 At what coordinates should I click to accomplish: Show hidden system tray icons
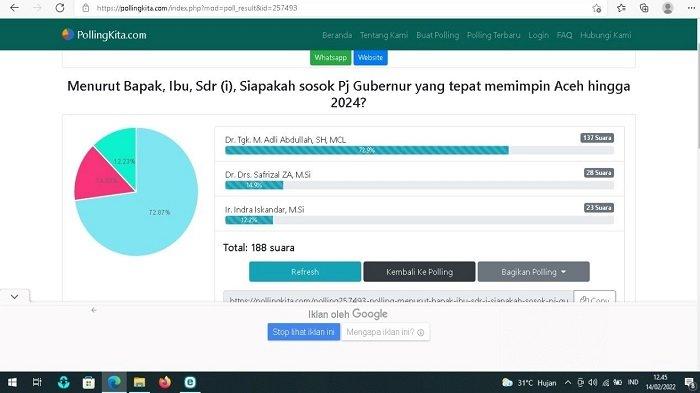point(567,383)
